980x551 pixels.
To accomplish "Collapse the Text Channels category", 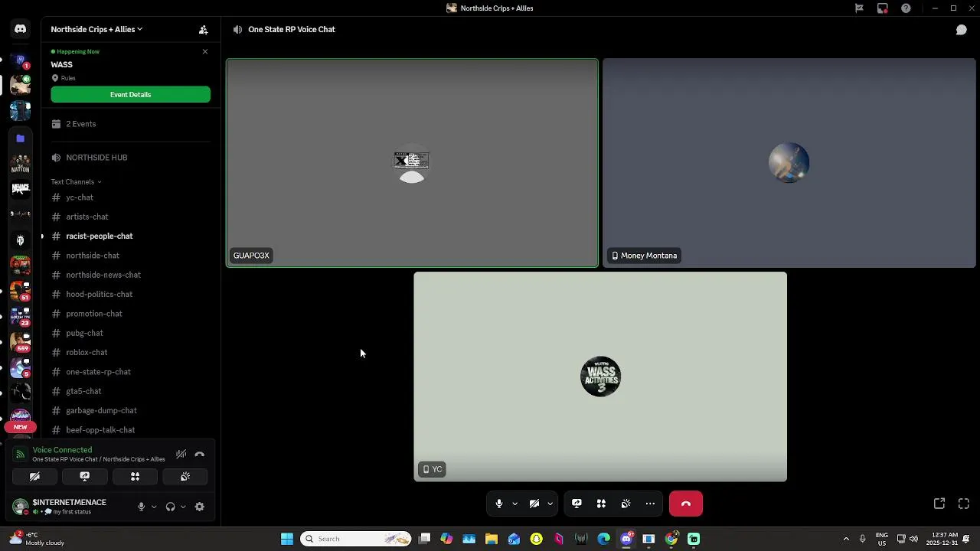I will click(x=76, y=182).
